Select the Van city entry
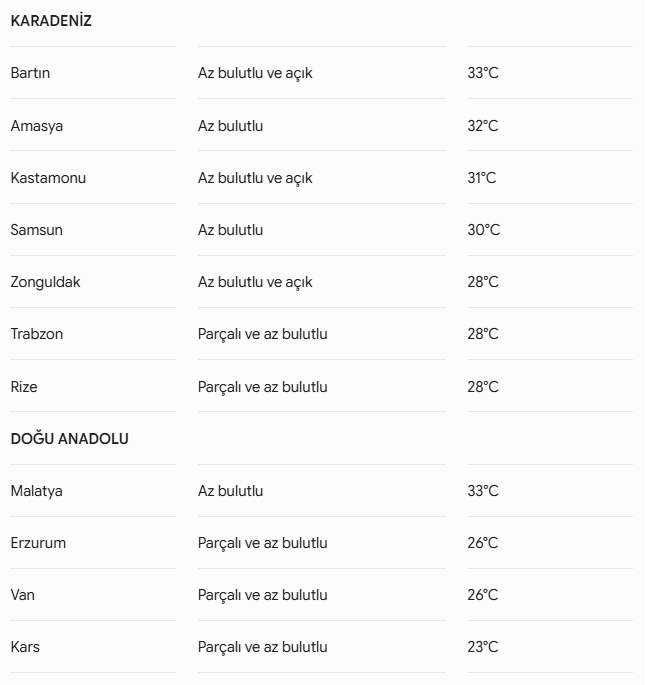This screenshot has width=650, height=685. pos(23,595)
